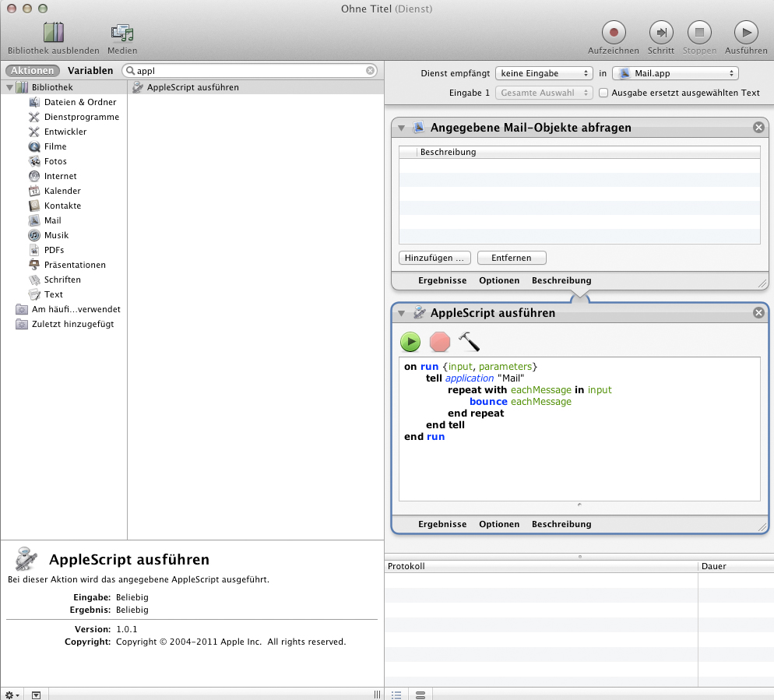Select the Mail category in library
Screen dimensions: 774x700
pos(52,220)
